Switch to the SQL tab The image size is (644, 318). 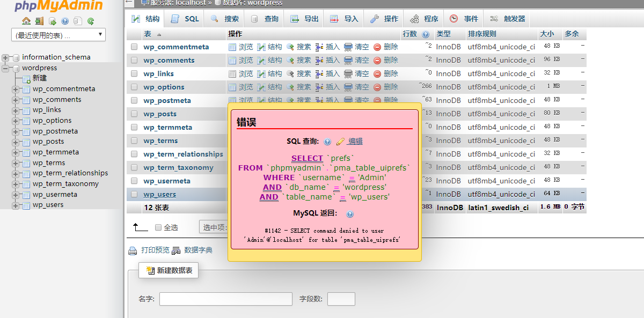coord(185,19)
